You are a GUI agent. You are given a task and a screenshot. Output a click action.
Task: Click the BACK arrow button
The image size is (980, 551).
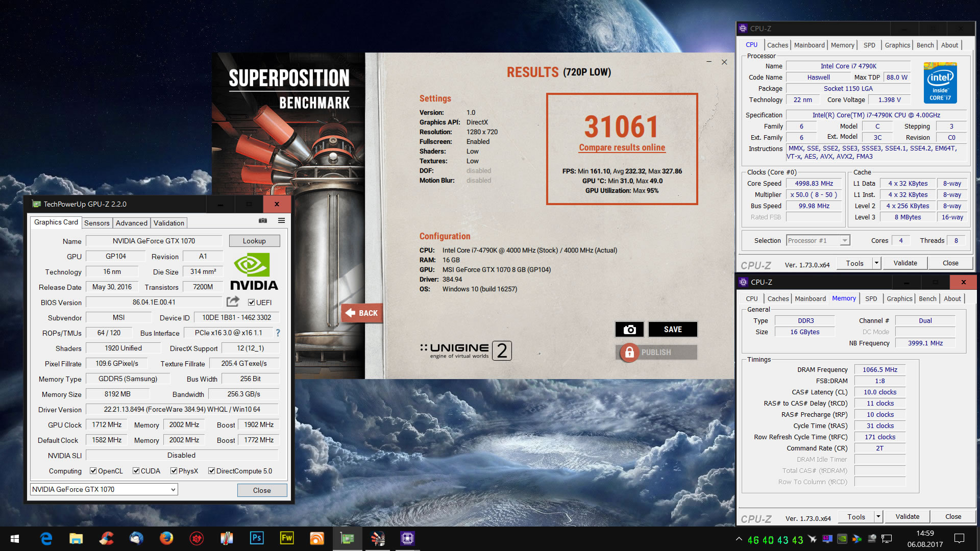click(x=361, y=313)
